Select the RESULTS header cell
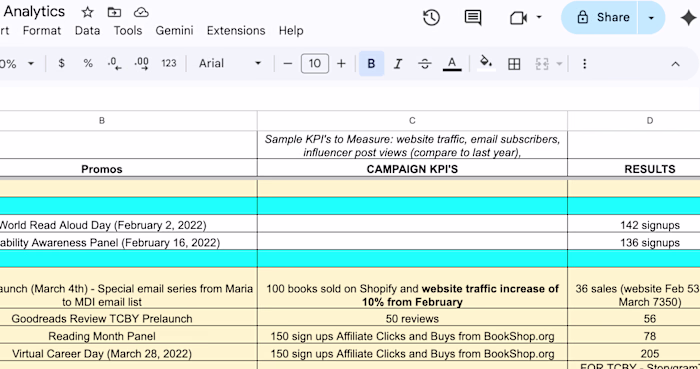Viewport: 700px width, 369px height. click(634, 169)
